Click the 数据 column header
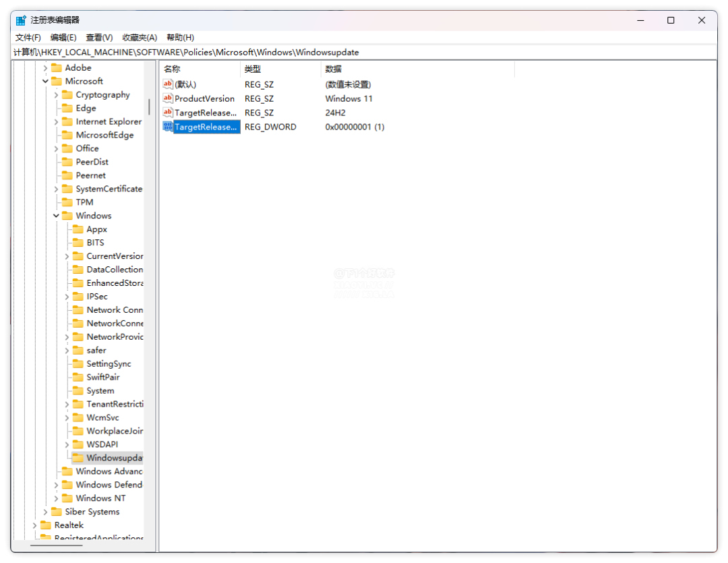Screen dimensions: 728x563 pos(417,69)
